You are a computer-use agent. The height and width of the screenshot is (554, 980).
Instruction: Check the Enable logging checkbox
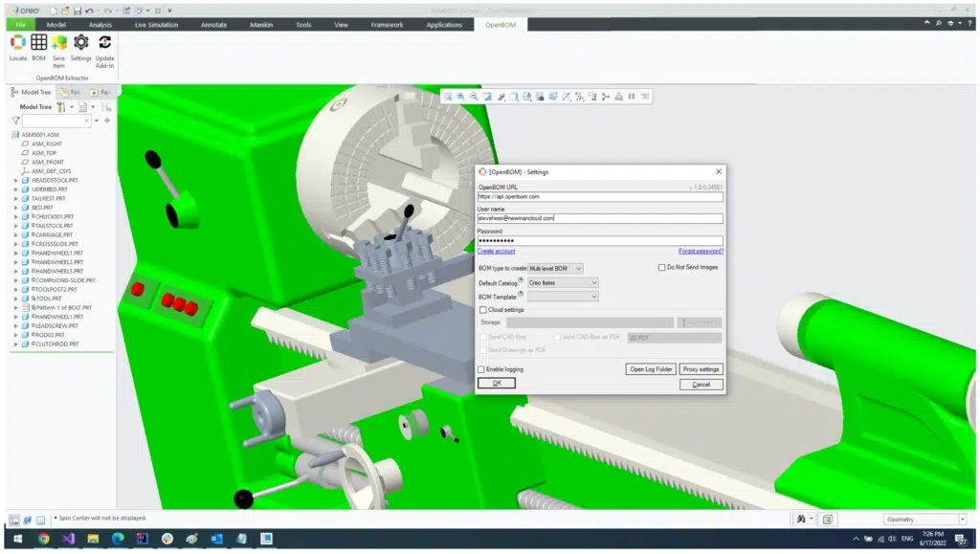pyautogui.click(x=481, y=369)
